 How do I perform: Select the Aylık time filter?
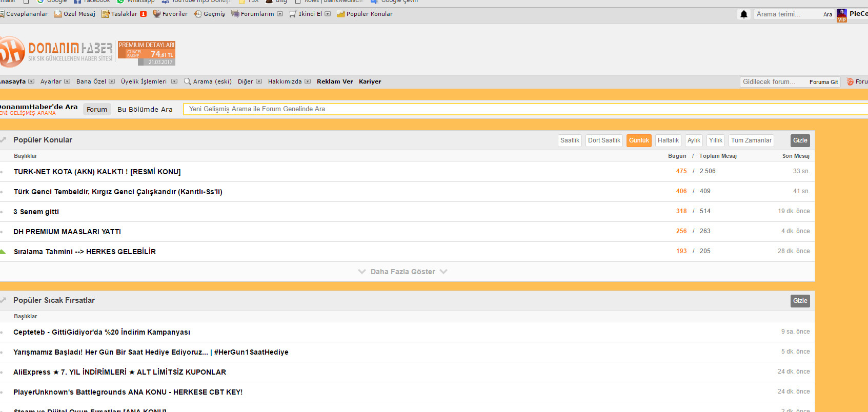click(694, 140)
